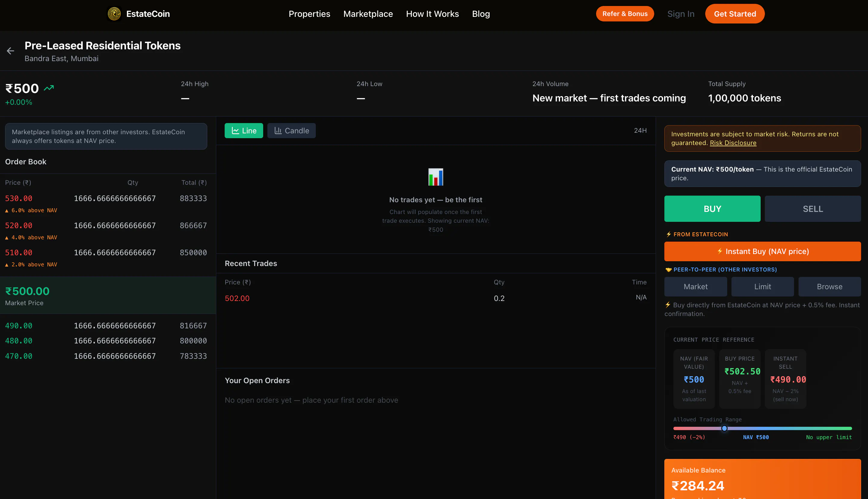Select the 480.00 buy order row

(x=106, y=341)
